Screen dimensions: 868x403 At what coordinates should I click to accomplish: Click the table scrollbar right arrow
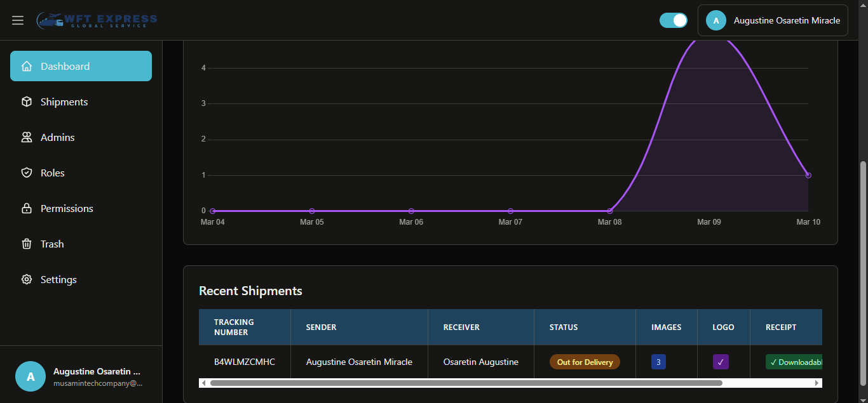[x=817, y=383]
